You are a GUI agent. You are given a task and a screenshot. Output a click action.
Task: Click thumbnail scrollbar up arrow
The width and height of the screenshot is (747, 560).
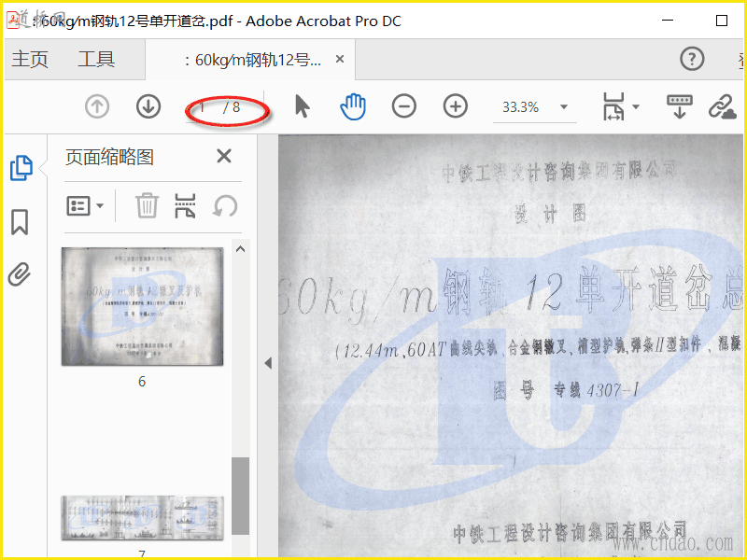pyautogui.click(x=241, y=249)
